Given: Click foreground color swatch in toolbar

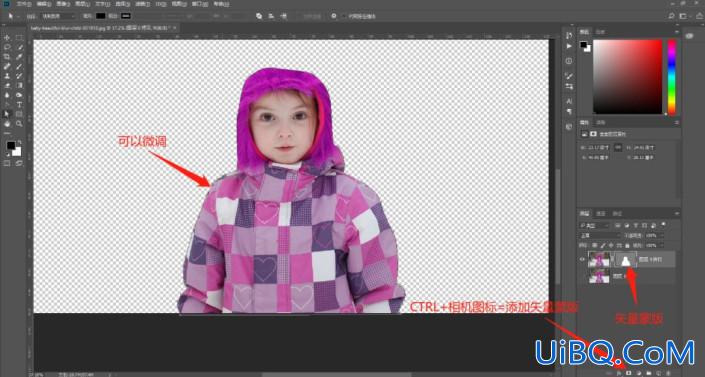Looking at the screenshot, I should pyautogui.click(x=11, y=145).
